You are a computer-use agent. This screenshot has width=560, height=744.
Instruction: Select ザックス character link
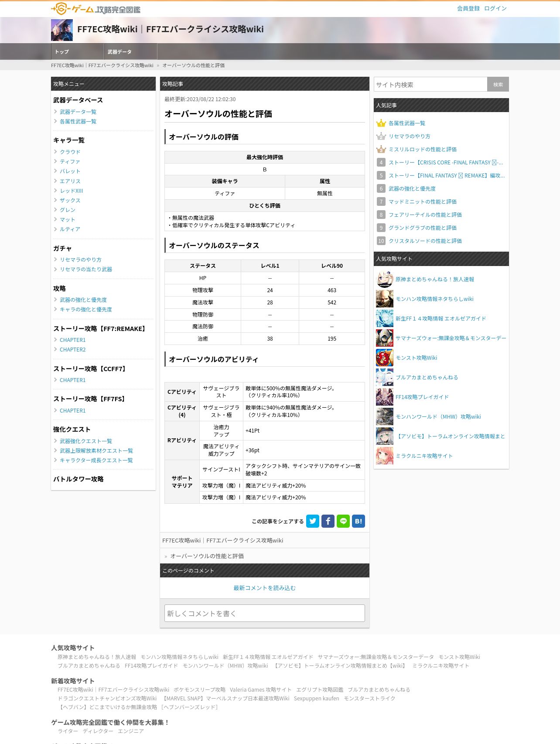(70, 200)
